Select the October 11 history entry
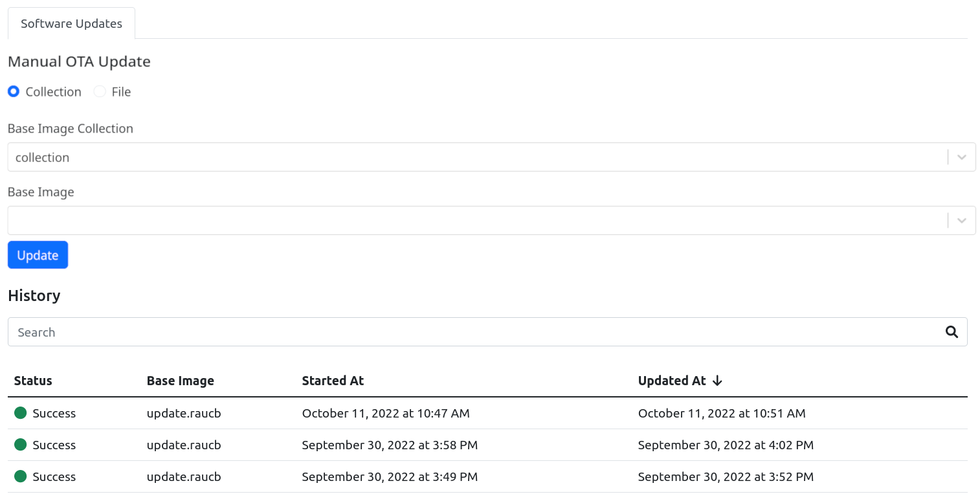Screen dimensions: 980x503 click(x=386, y=412)
